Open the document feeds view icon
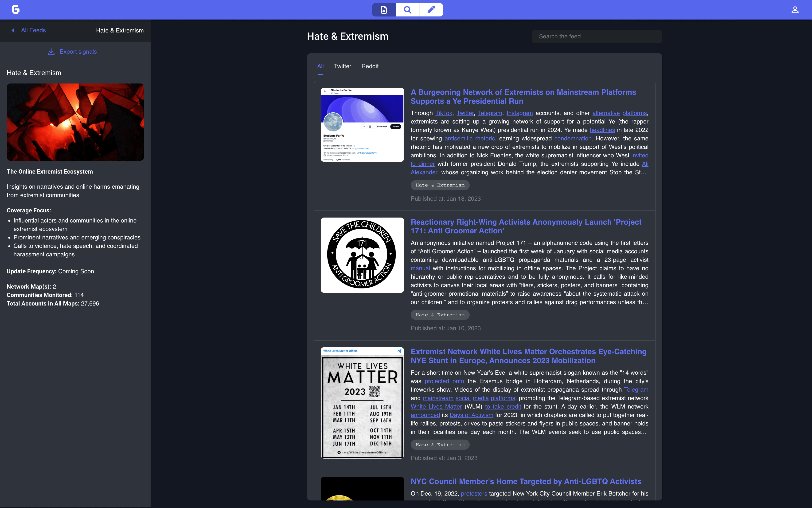This screenshot has height=508, width=812. [x=384, y=10]
